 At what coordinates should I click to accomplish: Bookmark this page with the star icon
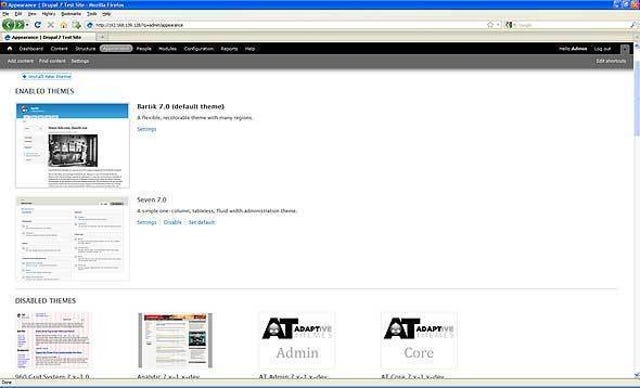coord(490,25)
